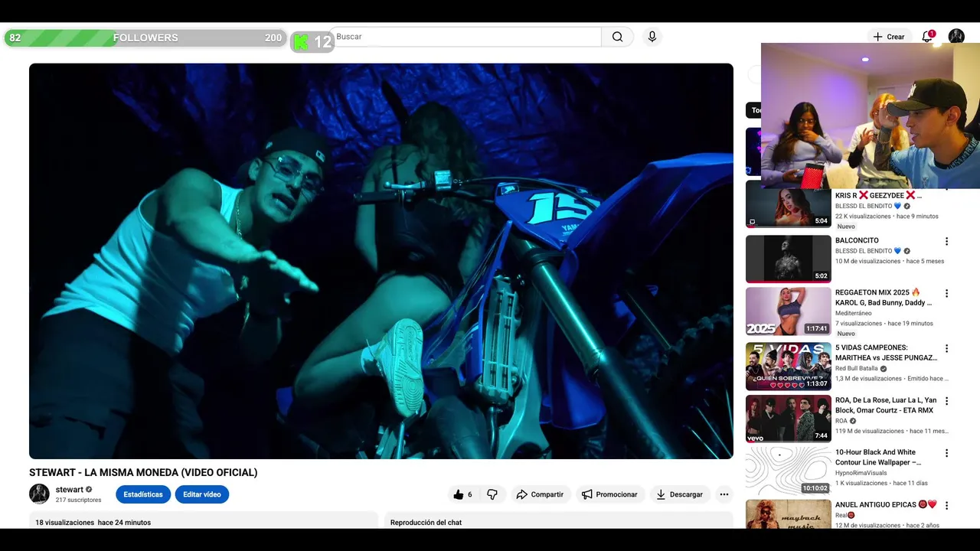
Task: Open stewart channel avatar
Action: 39,494
